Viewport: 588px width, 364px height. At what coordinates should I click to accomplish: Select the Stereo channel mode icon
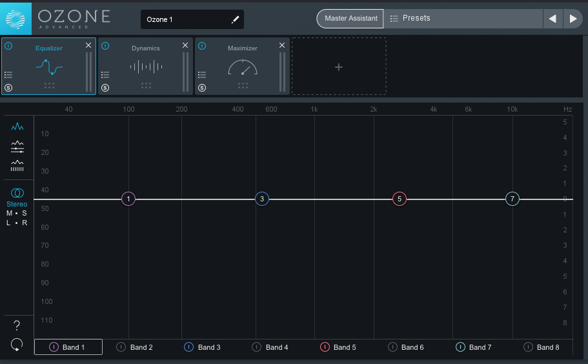pyautogui.click(x=17, y=193)
